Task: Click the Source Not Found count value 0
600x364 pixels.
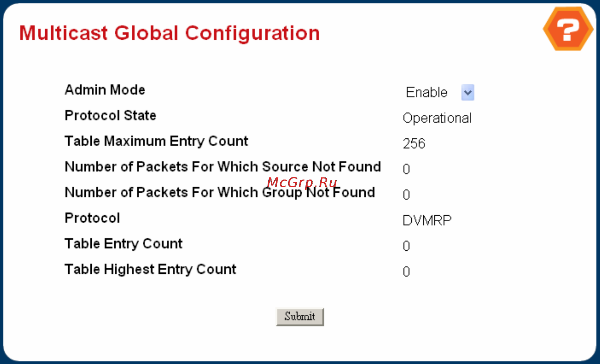Action: (x=406, y=169)
